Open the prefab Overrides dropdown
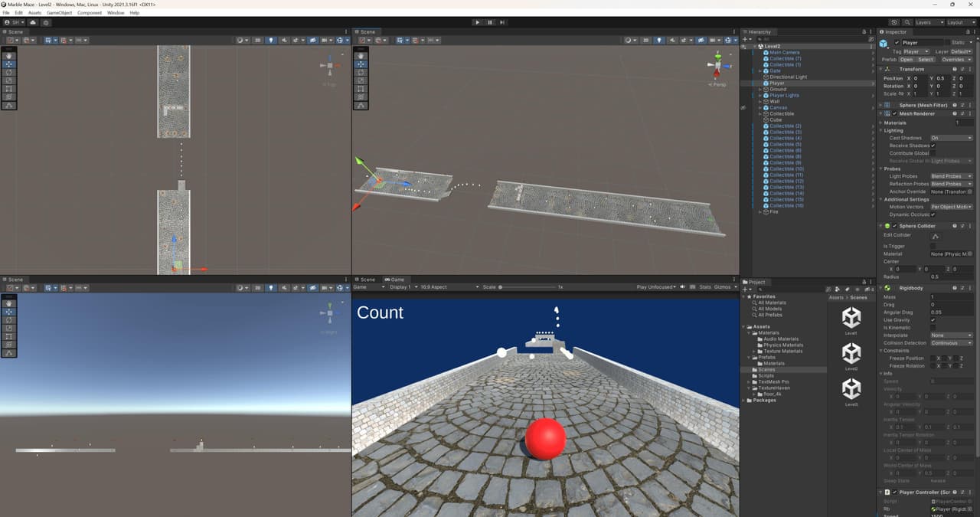The width and height of the screenshot is (980, 517). (x=957, y=59)
